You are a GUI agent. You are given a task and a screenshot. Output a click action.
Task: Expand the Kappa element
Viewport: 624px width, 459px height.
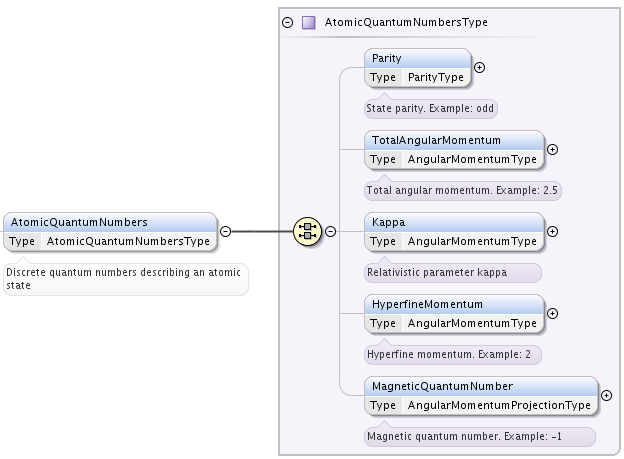552,231
